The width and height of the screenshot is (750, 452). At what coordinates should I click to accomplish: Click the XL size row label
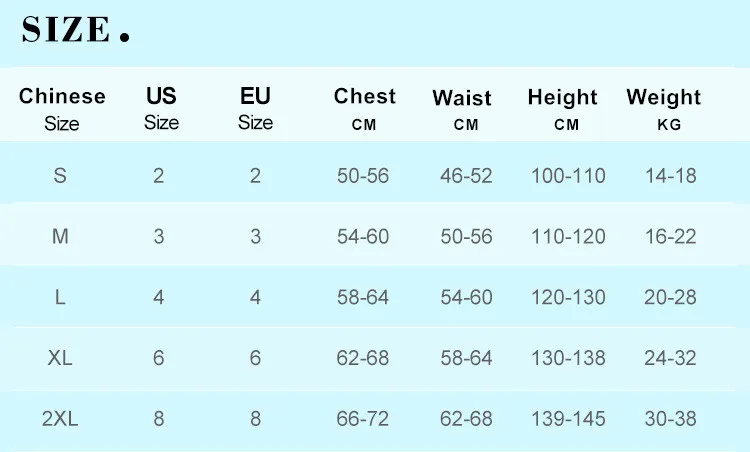coord(60,358)
